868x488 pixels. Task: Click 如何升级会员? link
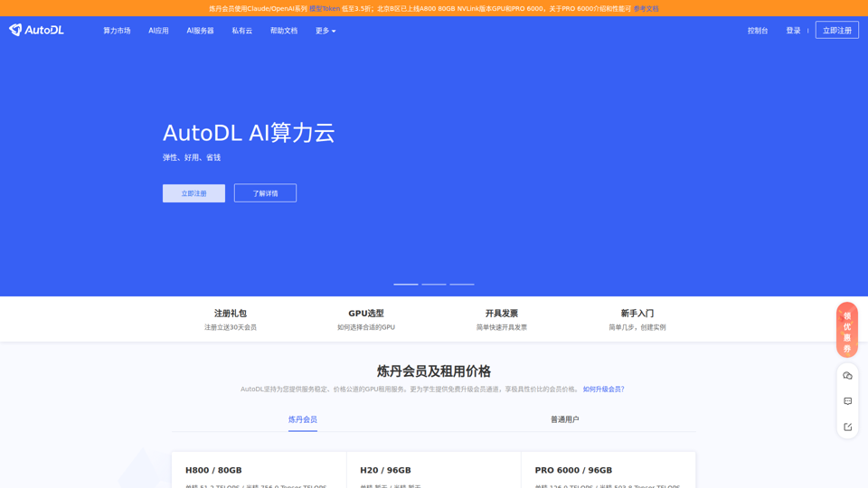coord(603,389)
